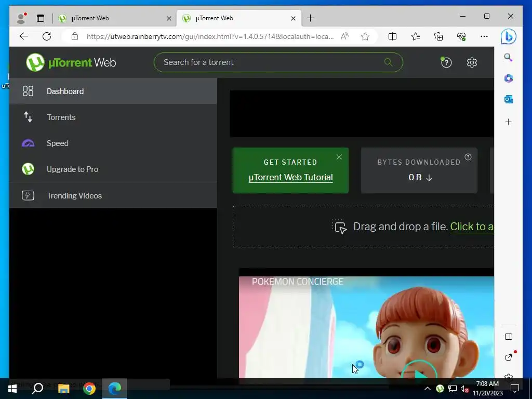This screenshot has height=399, width=532.
Task: Open Speed in the sidebar
Action: coord(113,143)
